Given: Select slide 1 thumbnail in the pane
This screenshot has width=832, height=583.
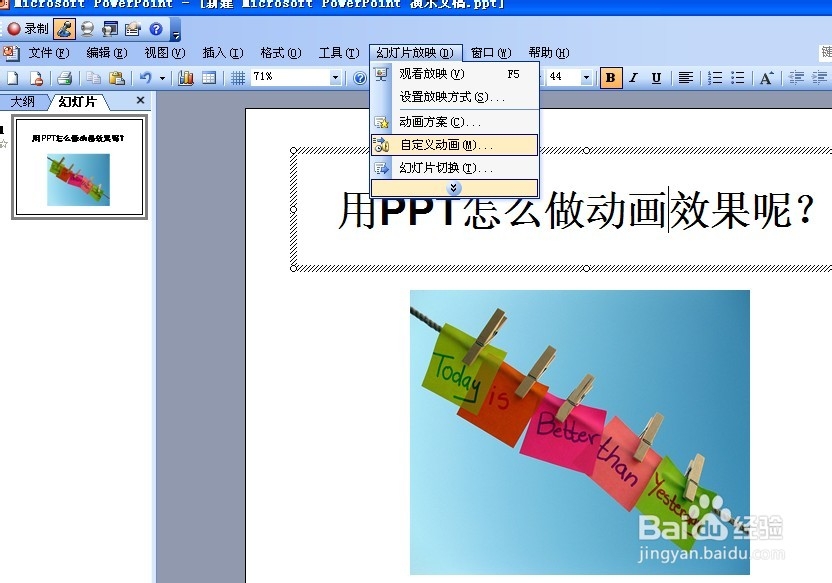Looking at the screenshot, I should pos(80,167).
